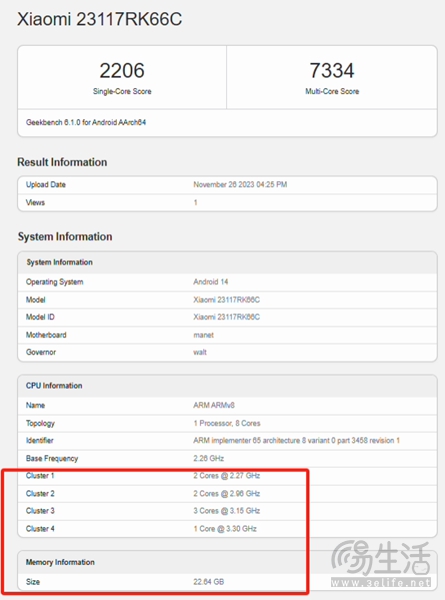This screenshot has width=445, height=600.
Task: Click the Multi-Core Score label
Action: (x=332, y=91)
